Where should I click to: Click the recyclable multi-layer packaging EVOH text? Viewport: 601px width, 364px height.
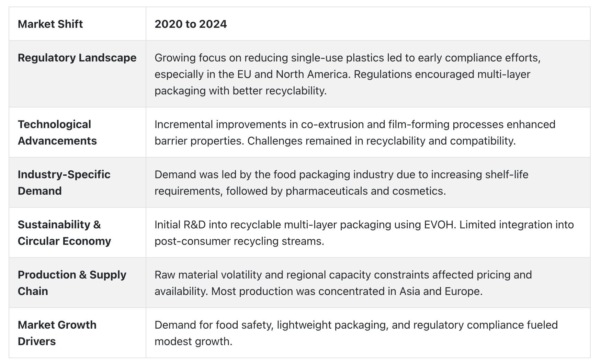[x=364, y=233]
